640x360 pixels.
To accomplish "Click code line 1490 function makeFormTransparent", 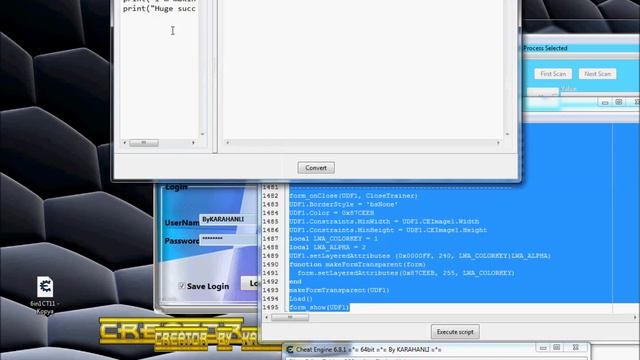I will click(x=358, y=264).
